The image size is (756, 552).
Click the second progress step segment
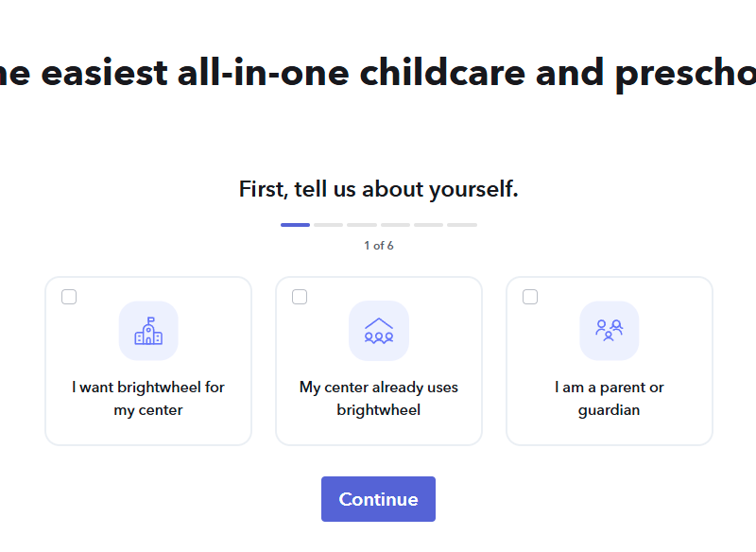pos(328,225)
